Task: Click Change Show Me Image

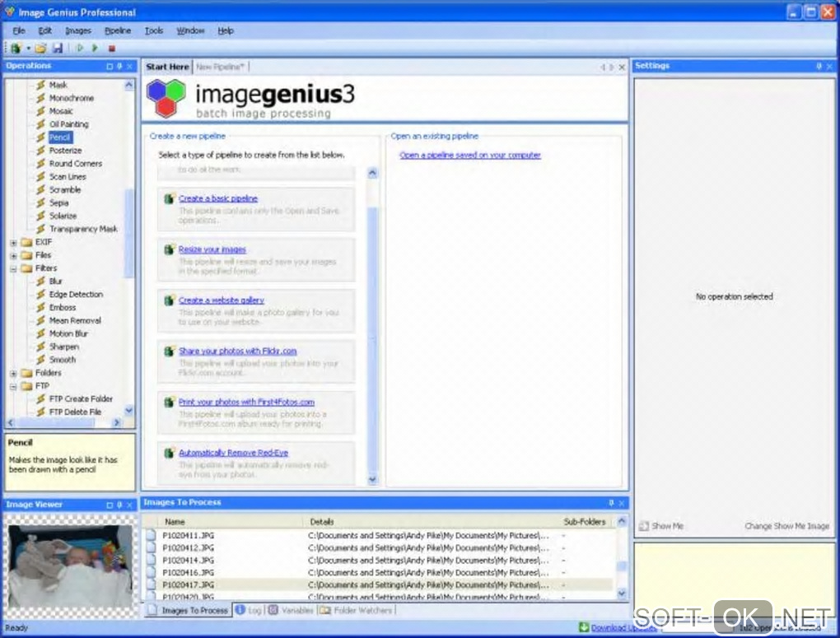Action: pos(787,526)
